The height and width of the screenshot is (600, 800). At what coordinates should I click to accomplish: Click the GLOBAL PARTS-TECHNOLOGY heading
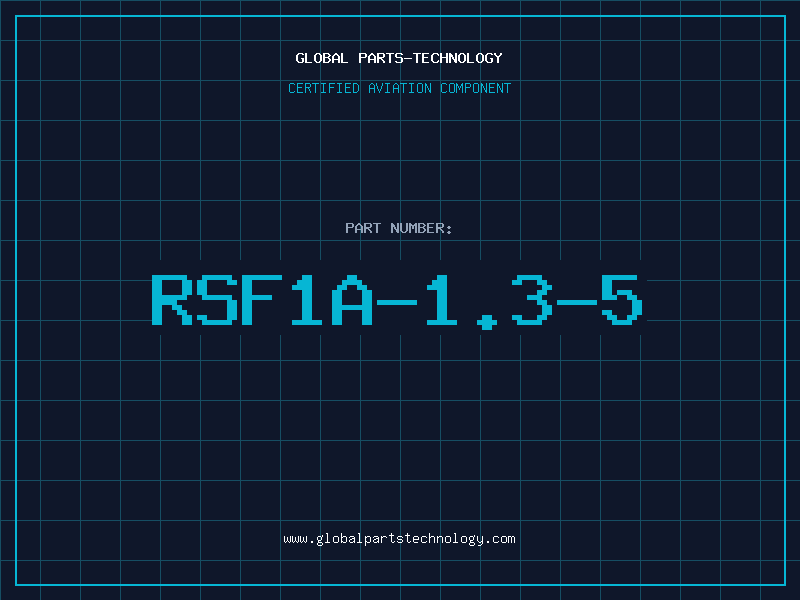pyautogui.click(x=399, y=58)
